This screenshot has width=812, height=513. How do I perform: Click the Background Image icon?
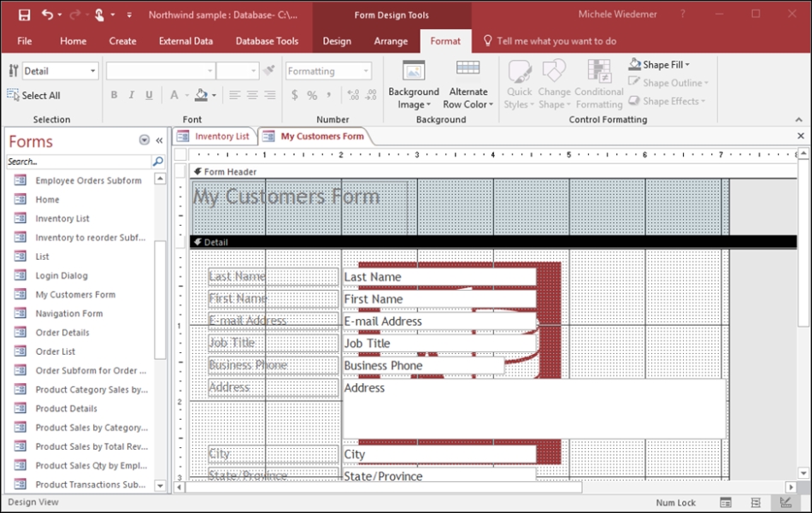point(414,70)
